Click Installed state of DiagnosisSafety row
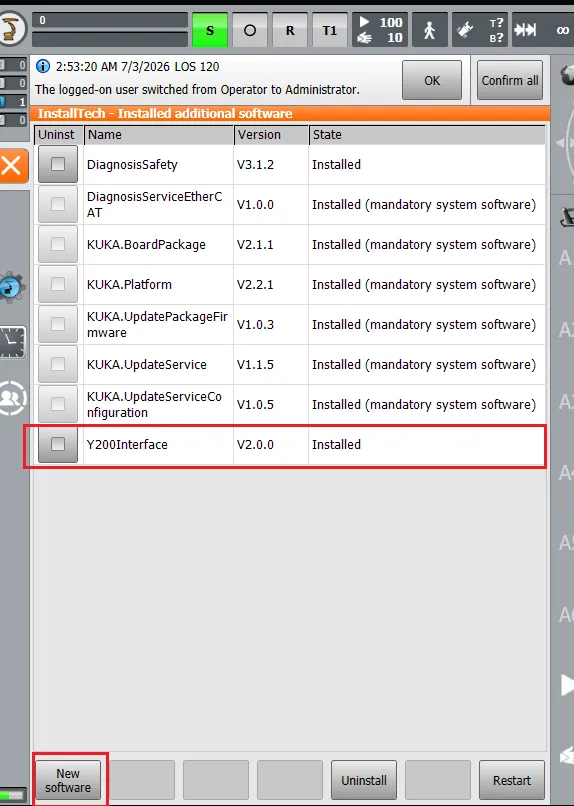This screenshot has width=574, height=806. point(427,164)
